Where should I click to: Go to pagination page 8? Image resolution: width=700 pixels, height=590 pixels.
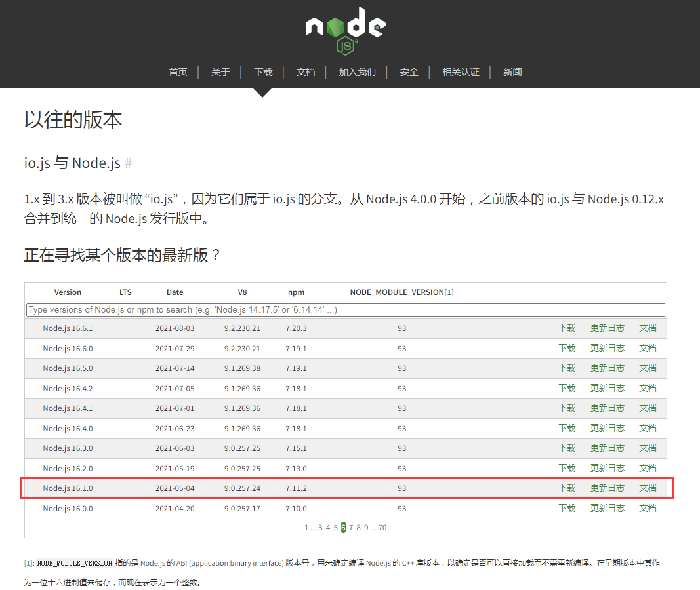coord(358,528)
